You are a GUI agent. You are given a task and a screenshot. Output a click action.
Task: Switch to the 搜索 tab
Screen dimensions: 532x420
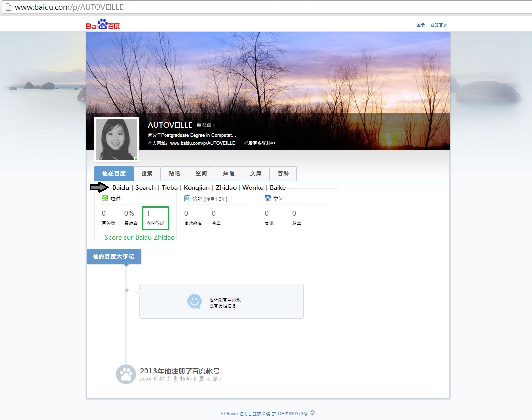[147, 174]
